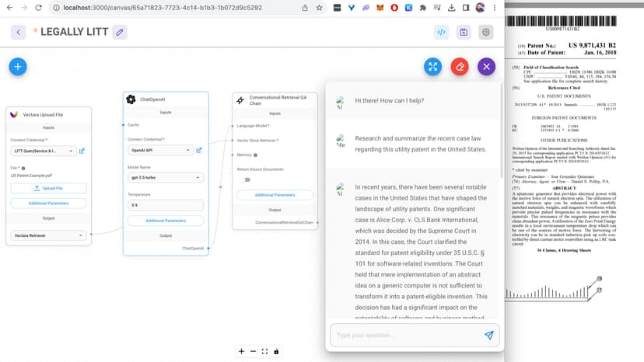The width and height of the screenshot is (644, 362).
Task: Share this page from address bar
Action: pos(305,8)
